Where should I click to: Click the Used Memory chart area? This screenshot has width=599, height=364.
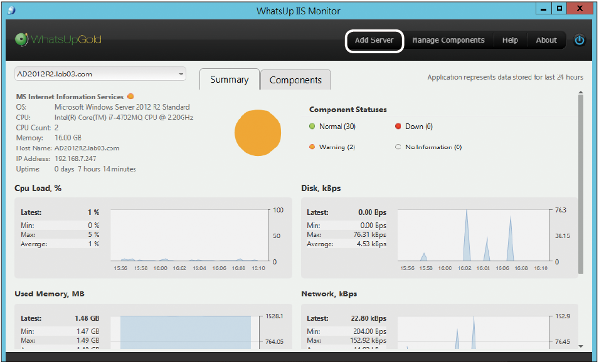[186, 332]
